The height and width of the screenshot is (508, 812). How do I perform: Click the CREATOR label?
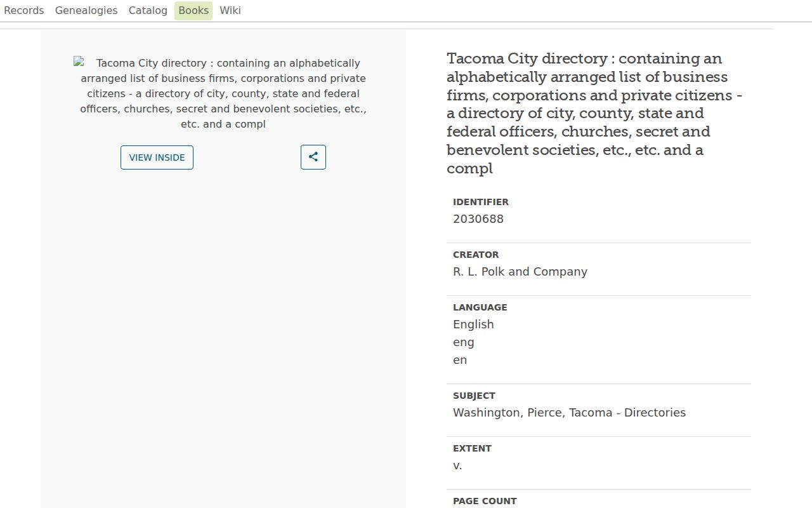pos(476,255)
